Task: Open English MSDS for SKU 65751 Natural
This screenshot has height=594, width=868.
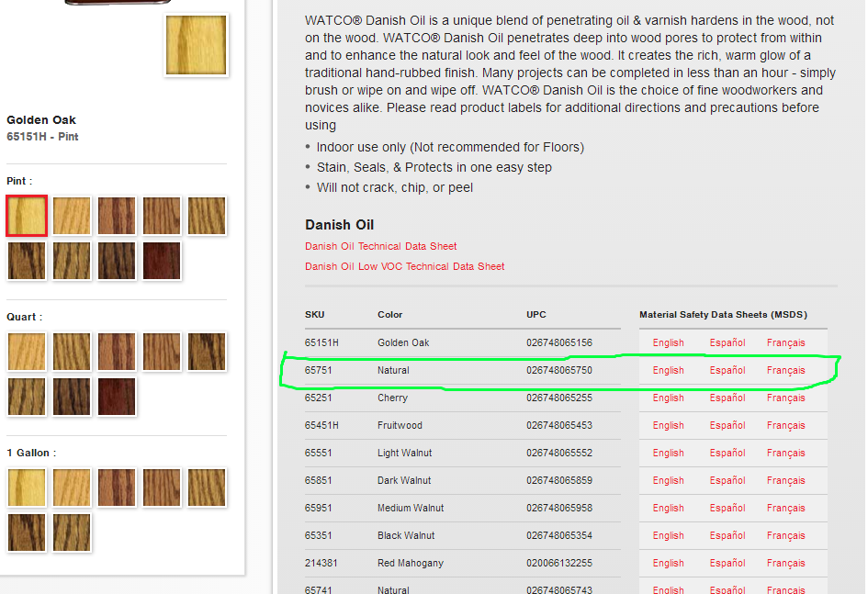Action: [x=668, y=371]
